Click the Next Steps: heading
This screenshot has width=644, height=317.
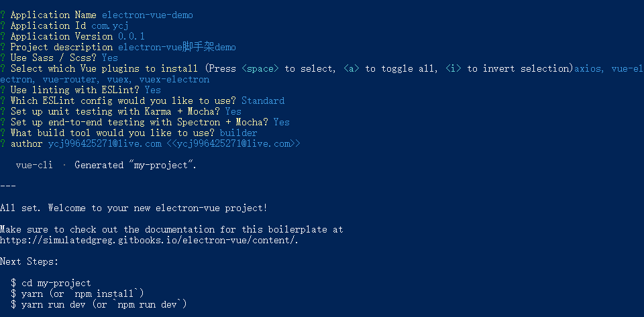pyautogui.click(x=29, y=261)
